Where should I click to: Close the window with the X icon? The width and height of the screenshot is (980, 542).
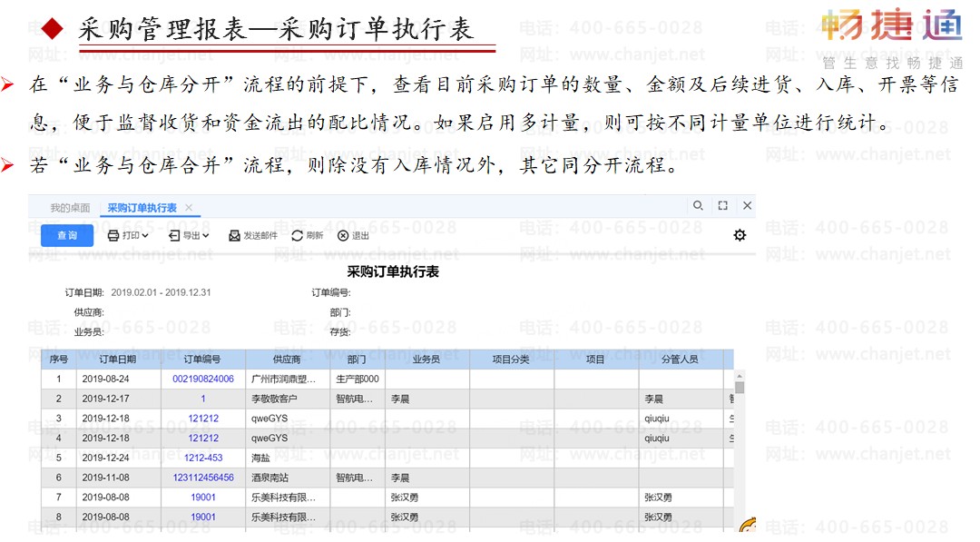pyautogui.click(x=747, y=205)
